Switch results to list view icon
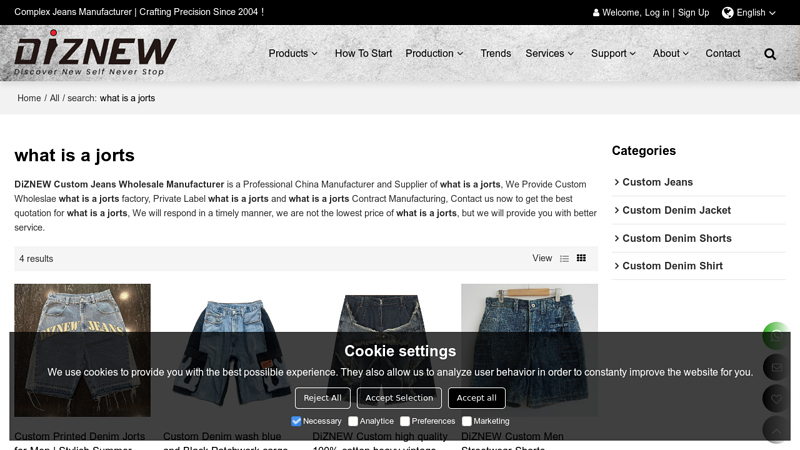Viewport: 800px width, 450px height. tap(564, 259)
